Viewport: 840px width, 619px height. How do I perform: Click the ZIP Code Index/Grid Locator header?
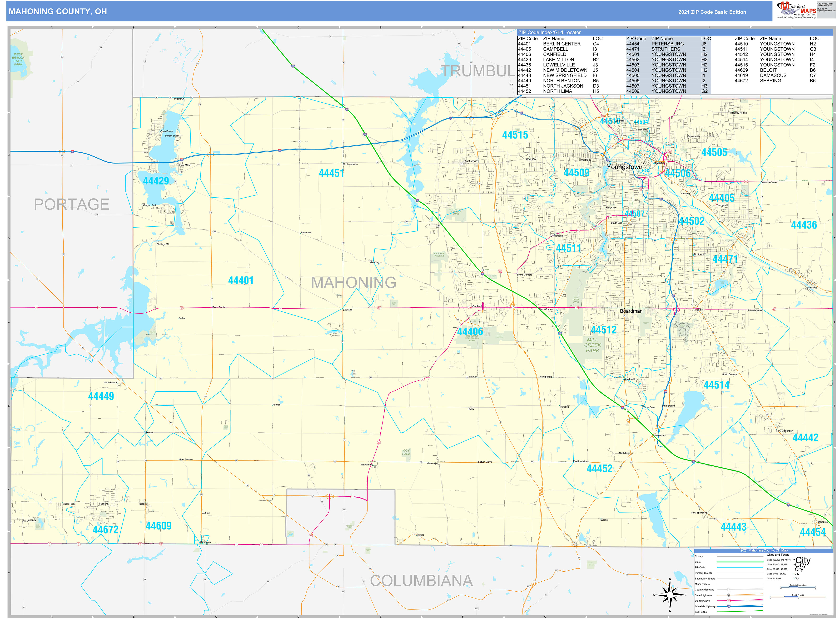[x=549, y=33]
